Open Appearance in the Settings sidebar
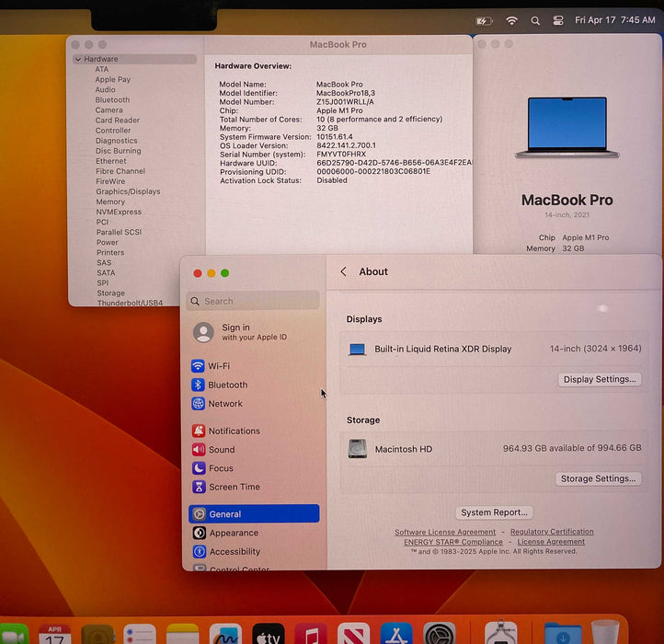Image resolution: width=664 pixels, height=644 pixels. pyautogui.click(x=253, y=533)
